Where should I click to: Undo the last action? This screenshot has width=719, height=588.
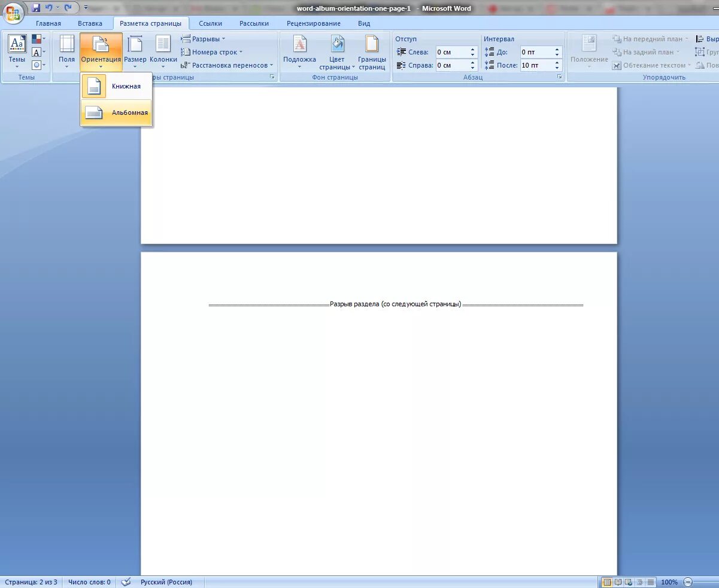click(x=48, y=8)
